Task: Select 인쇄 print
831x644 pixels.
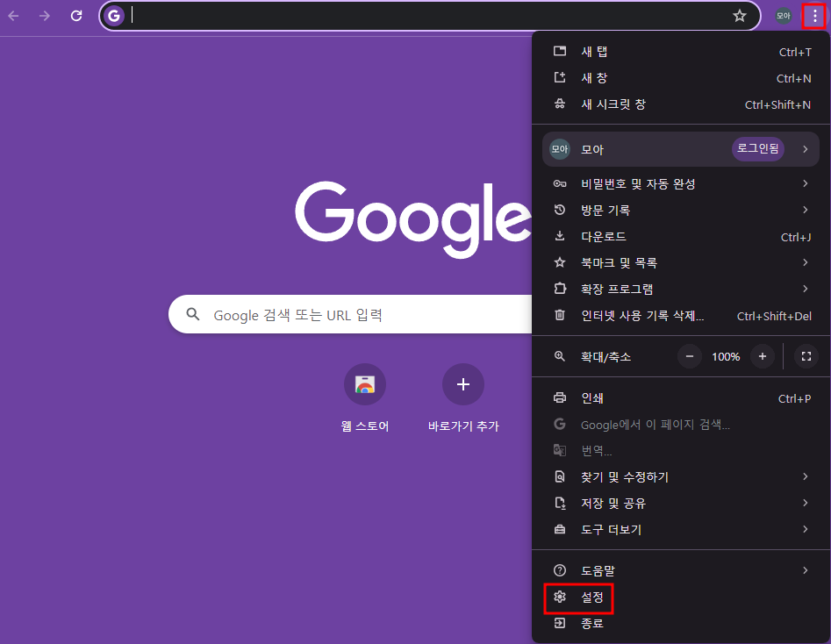Action: coord(681,398)
